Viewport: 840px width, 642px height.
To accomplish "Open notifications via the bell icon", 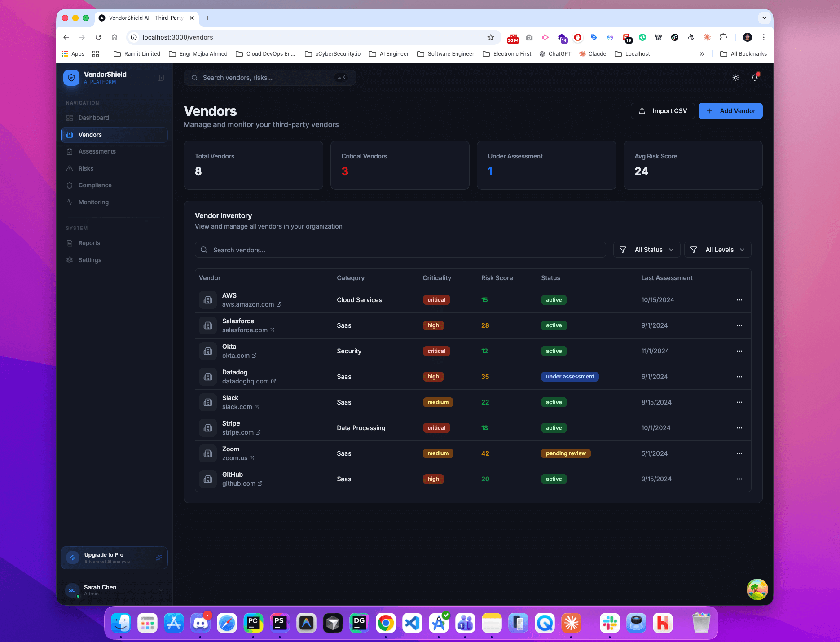I will (x=754, y=78).
